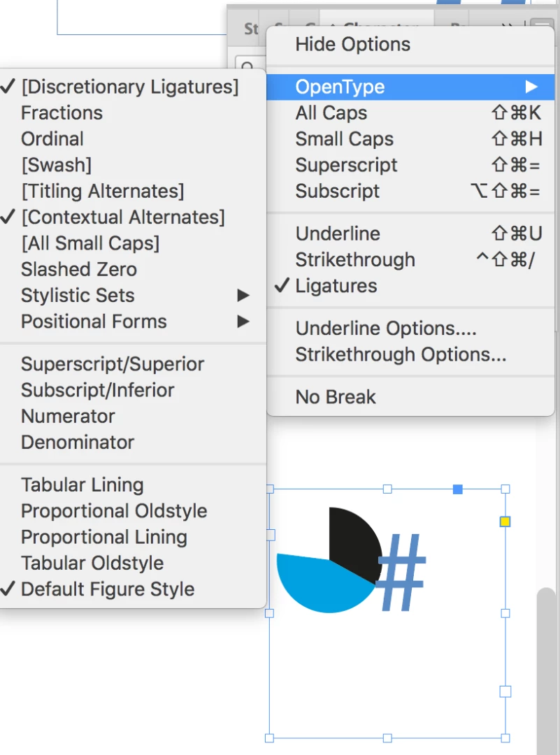Disable the checked Ligatures option
This screenshot has height=755, width=560.
336,286
